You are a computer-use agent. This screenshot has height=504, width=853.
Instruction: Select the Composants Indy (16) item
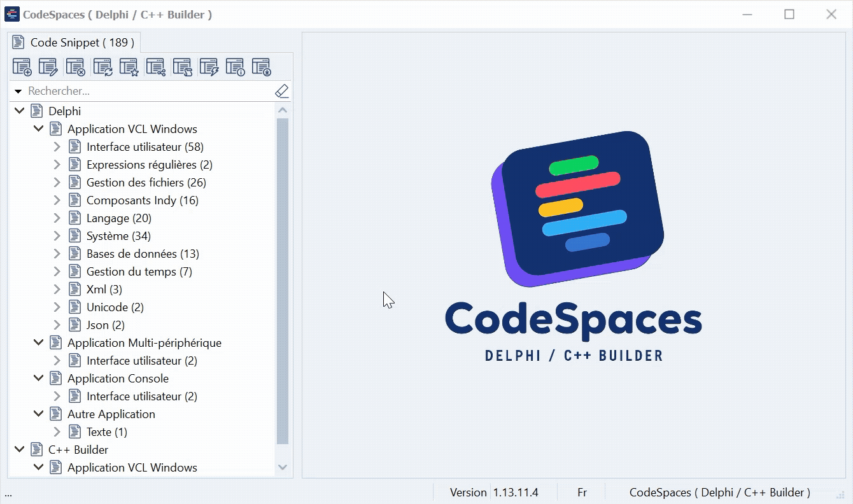(x=142, y=200)
